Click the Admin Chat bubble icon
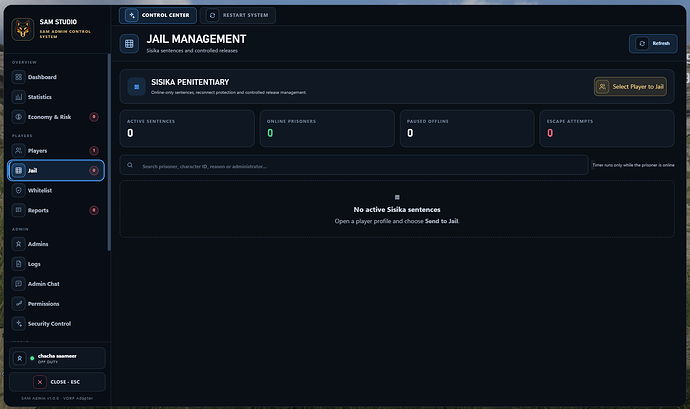 [x=18, y=284]
